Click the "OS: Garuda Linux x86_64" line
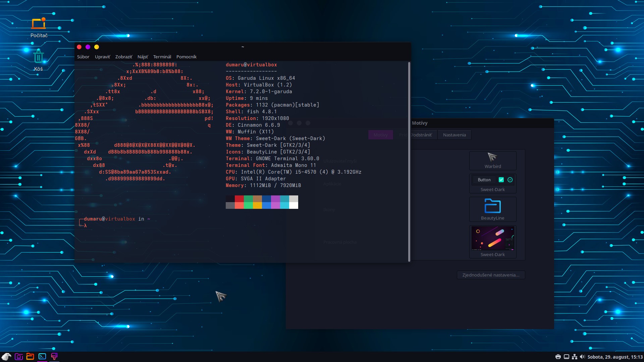 (x=260, y=78)
